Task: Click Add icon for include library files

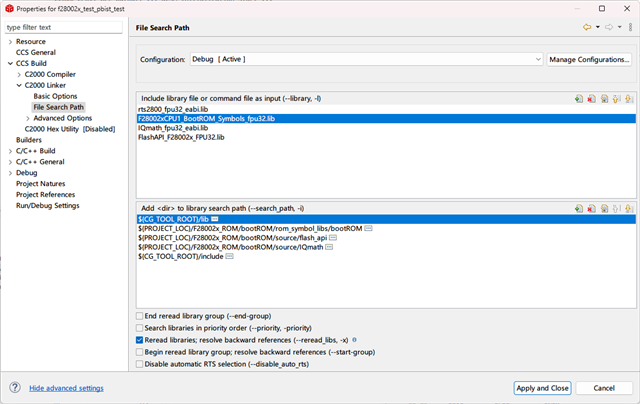Action: [579, 99]
